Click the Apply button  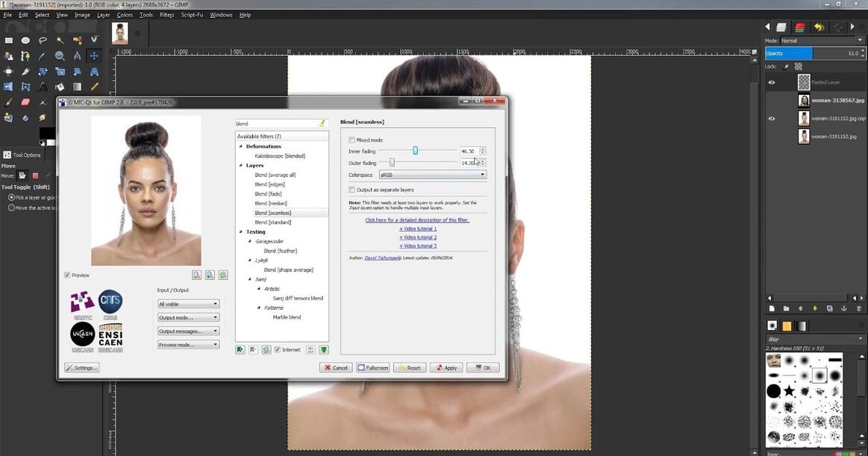click(x=446, y=367)
